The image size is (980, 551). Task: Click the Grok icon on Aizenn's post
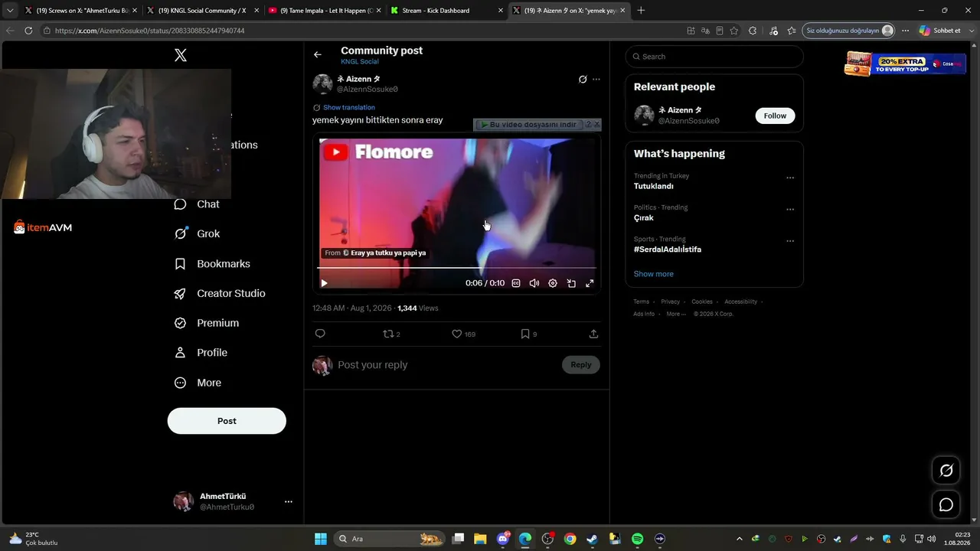pos(583,80)
